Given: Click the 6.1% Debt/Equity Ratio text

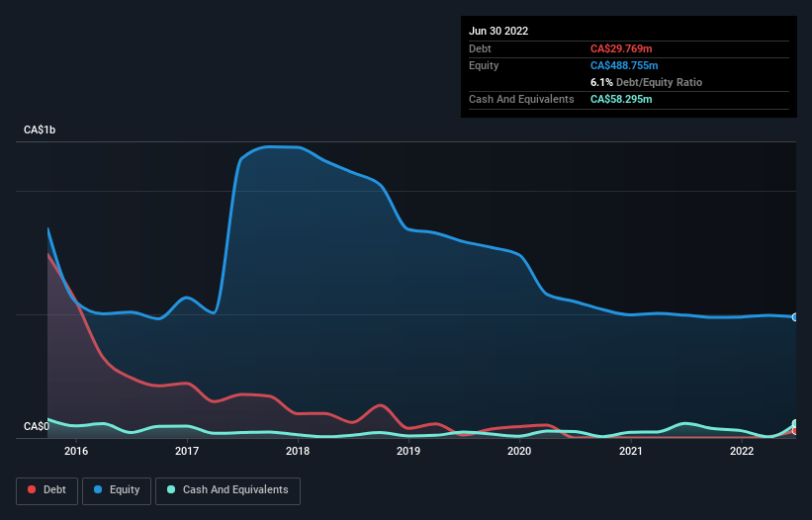Looking at the screenshot, I should tap(646, 82).
